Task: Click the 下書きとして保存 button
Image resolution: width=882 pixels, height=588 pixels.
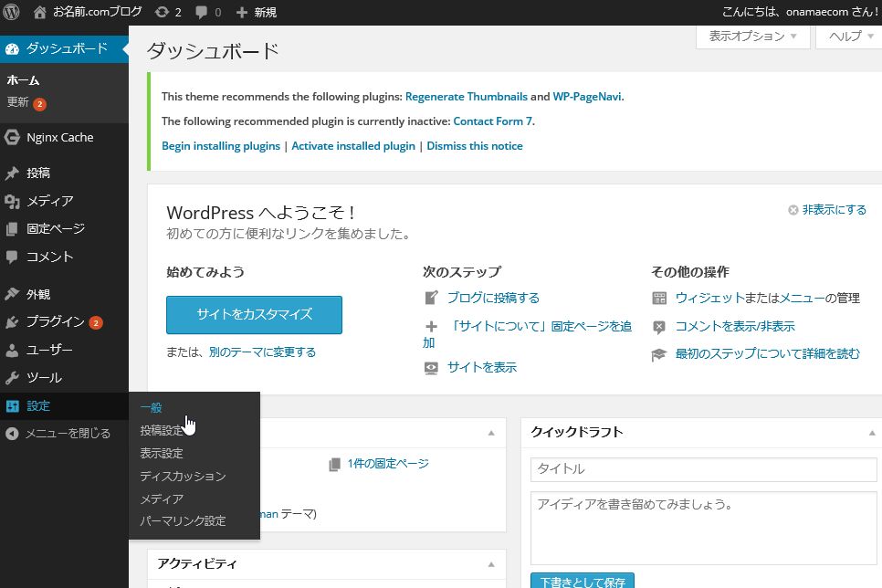Action: click(x=583, y=582)
